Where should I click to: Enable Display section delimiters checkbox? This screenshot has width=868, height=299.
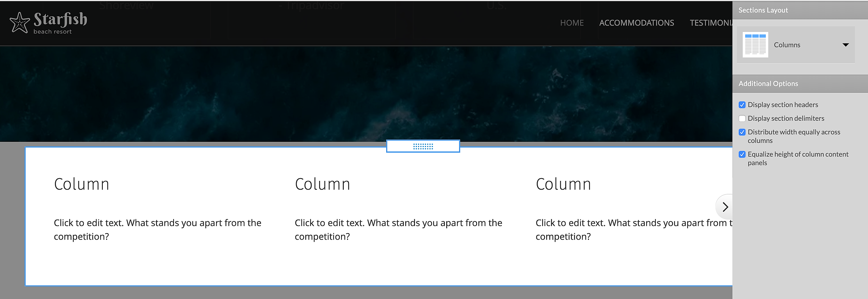[x=742, y=118]
